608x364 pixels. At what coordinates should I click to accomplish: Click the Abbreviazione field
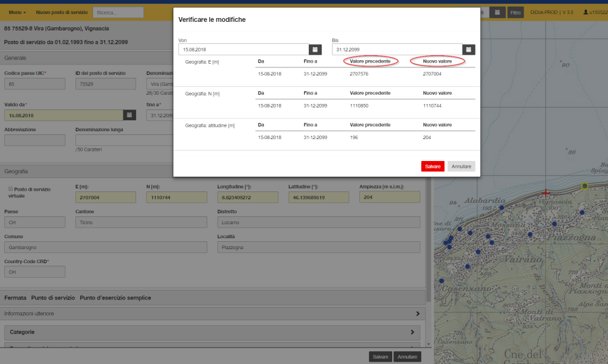pos(35,140)
